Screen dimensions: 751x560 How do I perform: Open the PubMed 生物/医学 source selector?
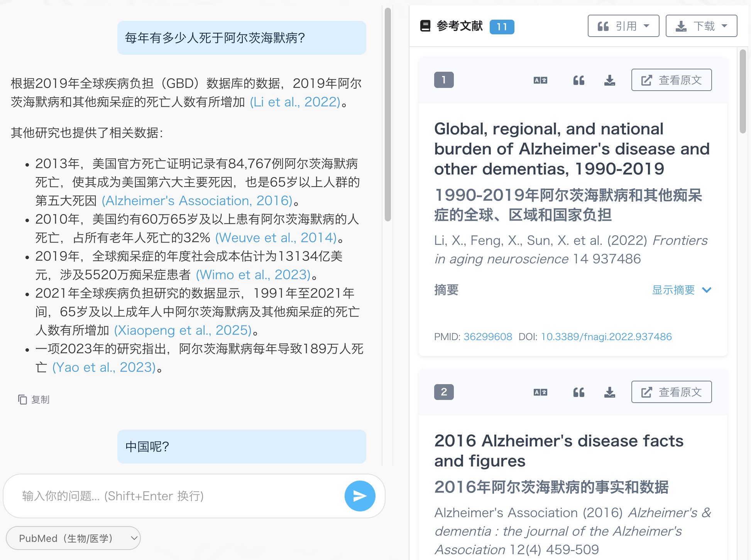point(73,538)
